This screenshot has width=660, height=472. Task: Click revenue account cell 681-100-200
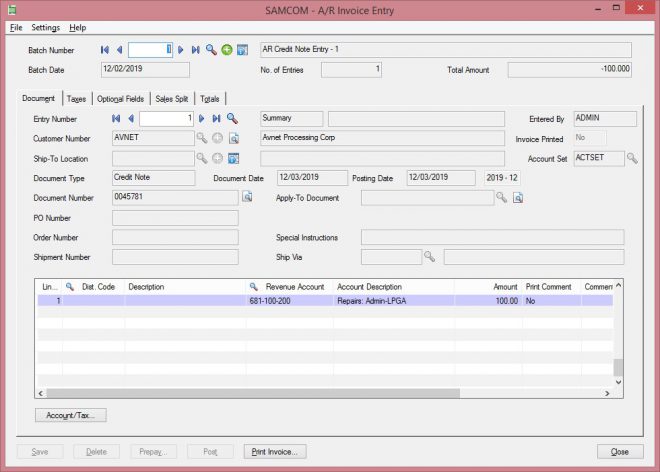click(x=289, y=301)
